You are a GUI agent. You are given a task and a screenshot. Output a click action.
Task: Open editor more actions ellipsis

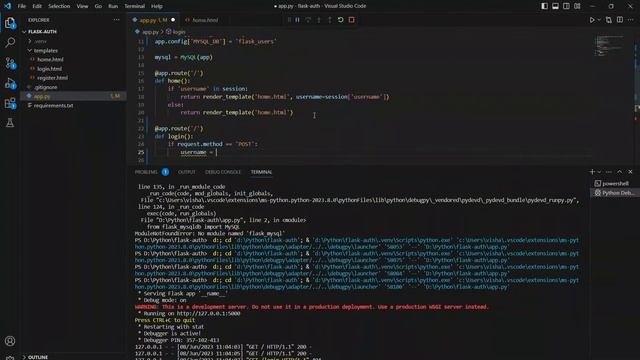point(631,20)
